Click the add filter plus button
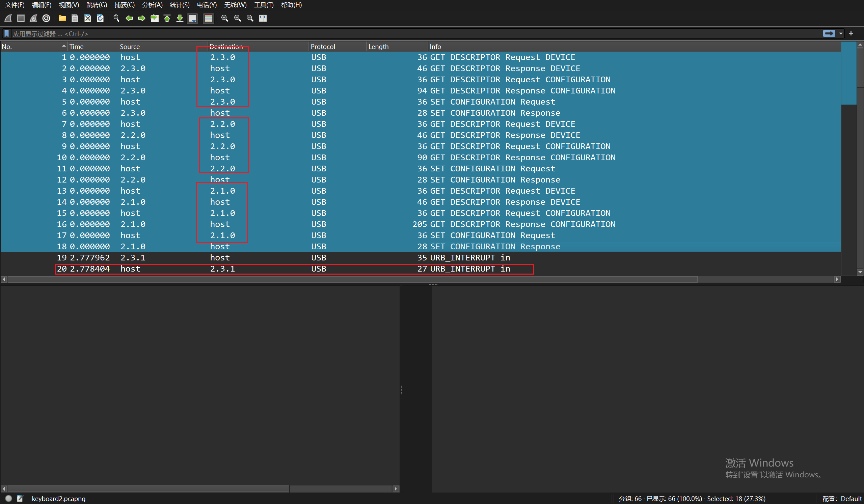864x504 pixels. point(851,34)
